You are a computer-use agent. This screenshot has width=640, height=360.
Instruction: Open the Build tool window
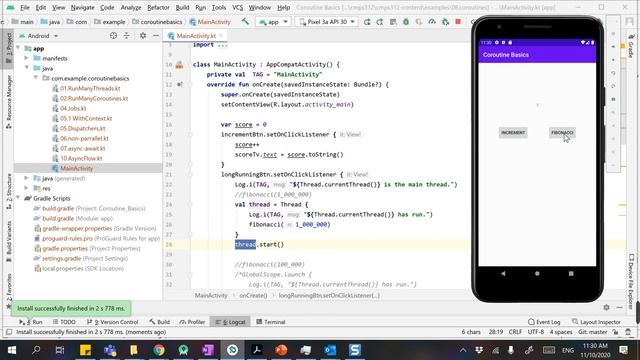click(160, 322)
